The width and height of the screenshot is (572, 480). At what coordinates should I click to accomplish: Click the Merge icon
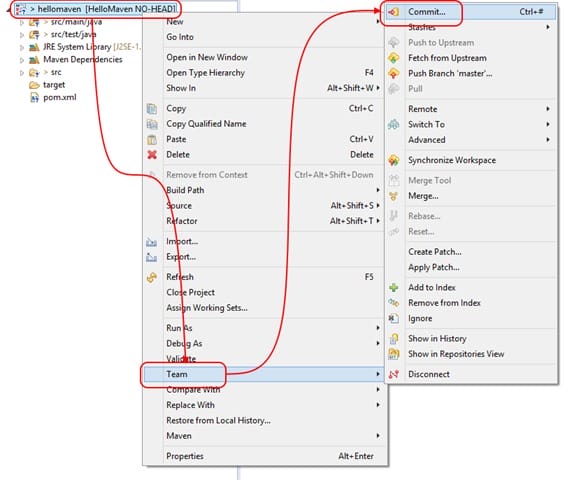tap(393, 196)
